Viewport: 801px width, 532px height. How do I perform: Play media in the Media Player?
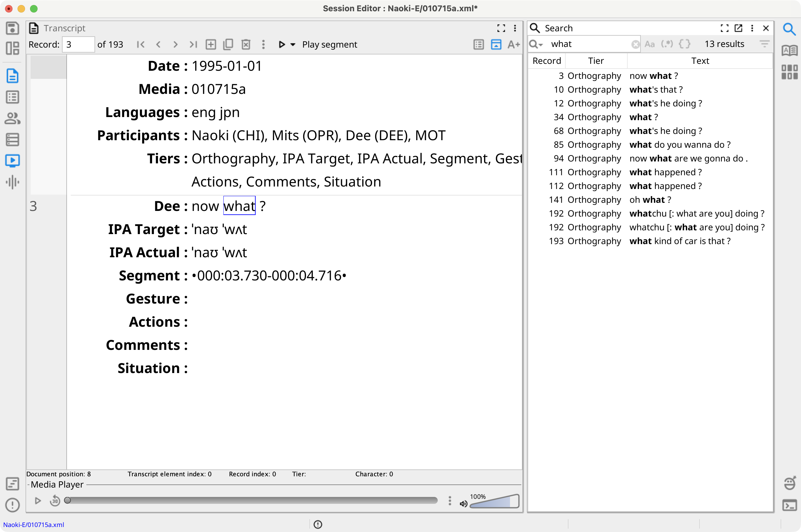tap(38, 500)
